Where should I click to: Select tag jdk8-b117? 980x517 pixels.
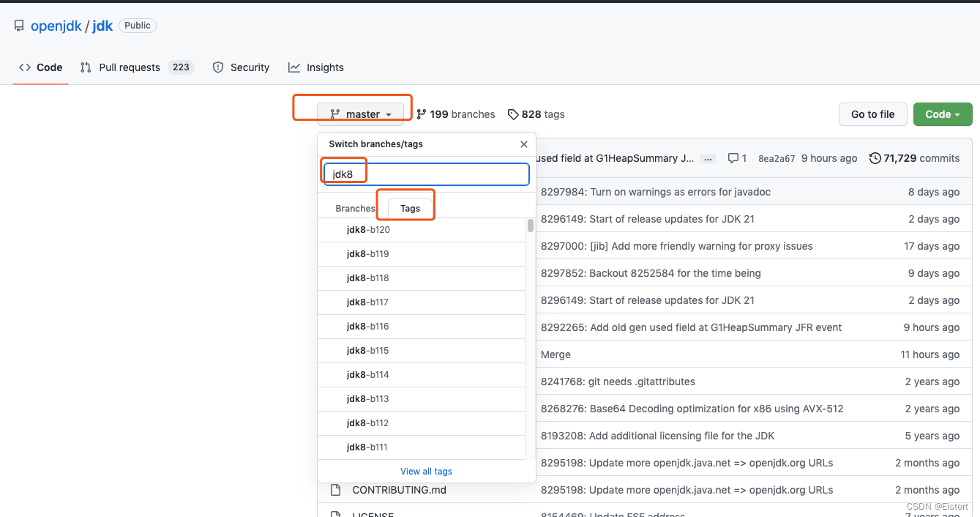(421, 302)
